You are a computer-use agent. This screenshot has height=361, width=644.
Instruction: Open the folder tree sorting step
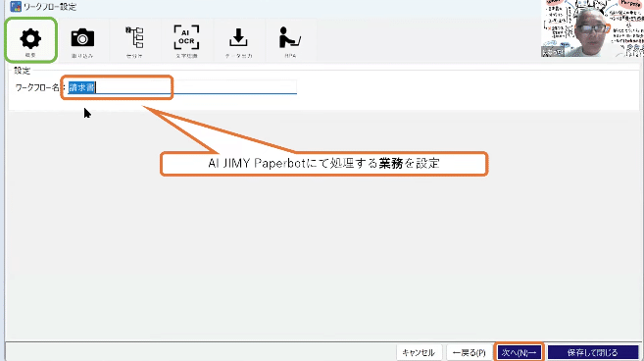click(134, 40)
